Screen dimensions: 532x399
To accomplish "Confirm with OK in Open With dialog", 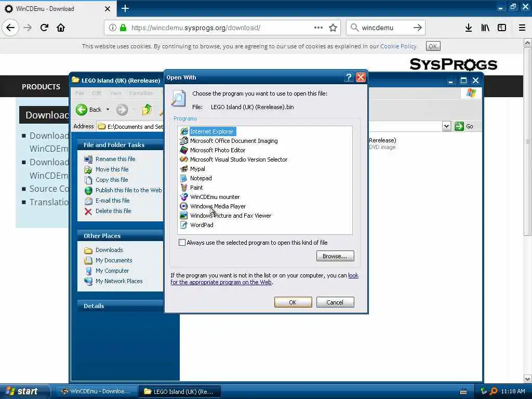I will tap(293, 302).
